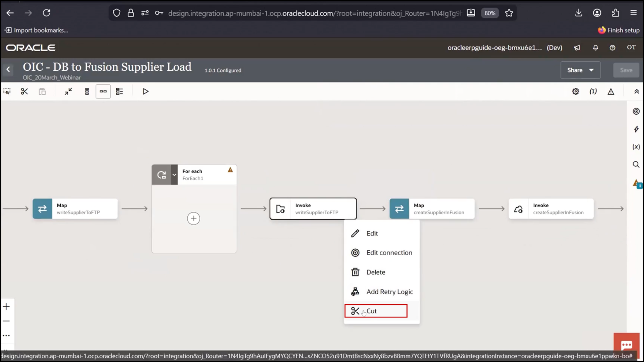Select the Map createSupplierInFusion node

point(432,209)
